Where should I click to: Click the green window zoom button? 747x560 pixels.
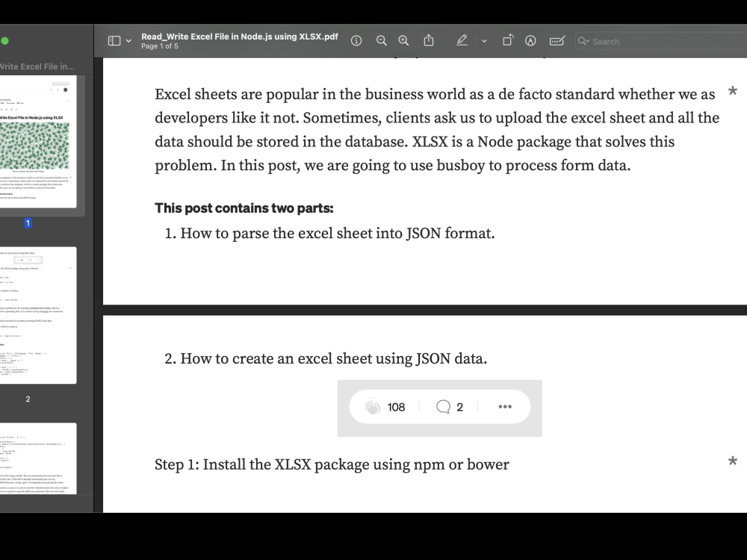pyautogui.click(x=4, y=41)
